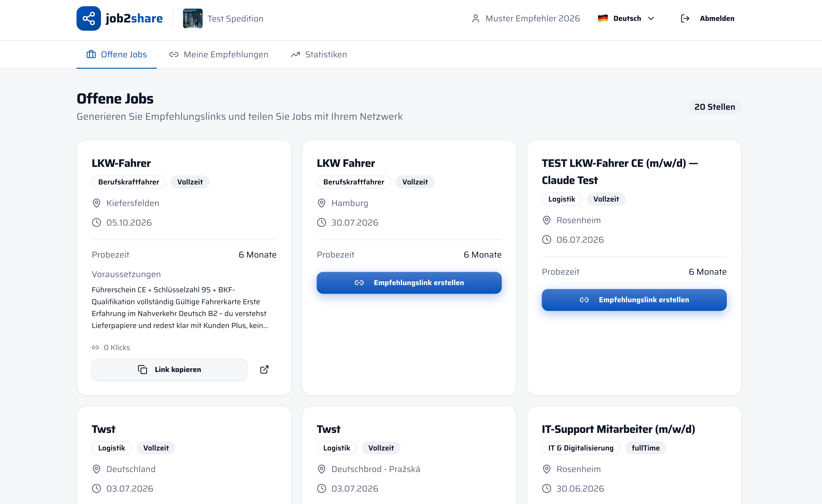Click the user profile icon beside Muster Empfehler
822x504 pixels.
(476, 18)
